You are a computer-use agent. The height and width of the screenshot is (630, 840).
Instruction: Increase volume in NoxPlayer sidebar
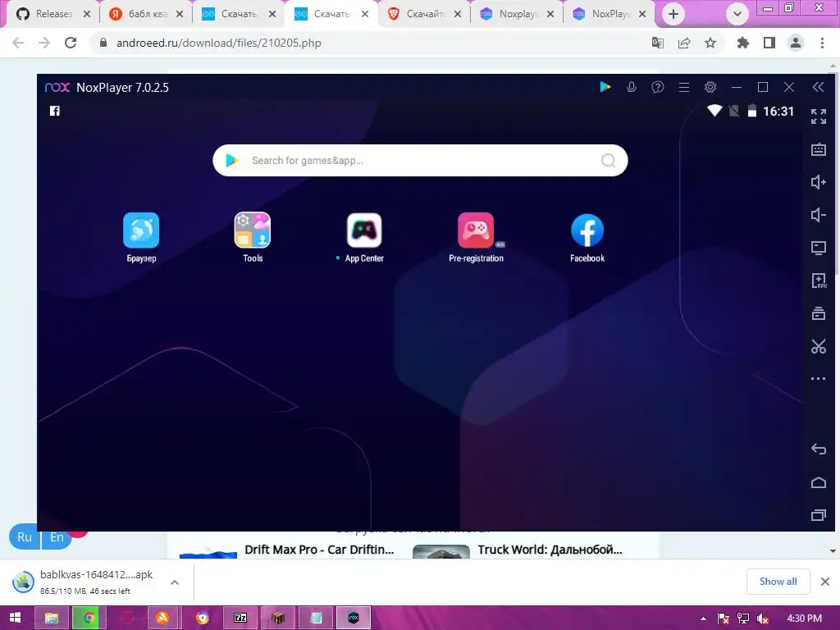pos(818,182)
